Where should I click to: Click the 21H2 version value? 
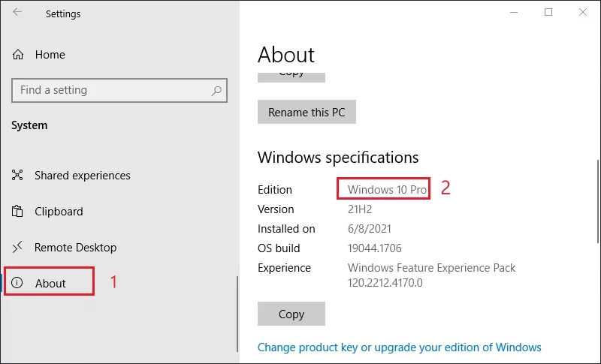[x=360, y=209]
